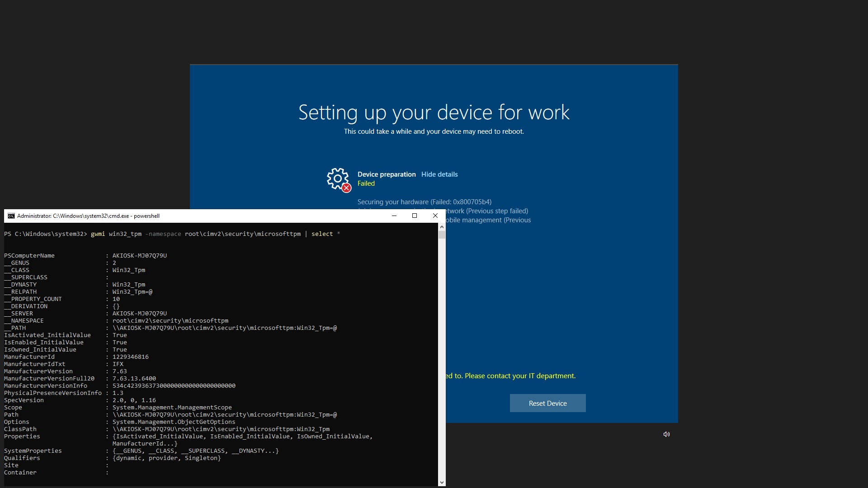Click the red error badge on gear

tap(346, 188)
